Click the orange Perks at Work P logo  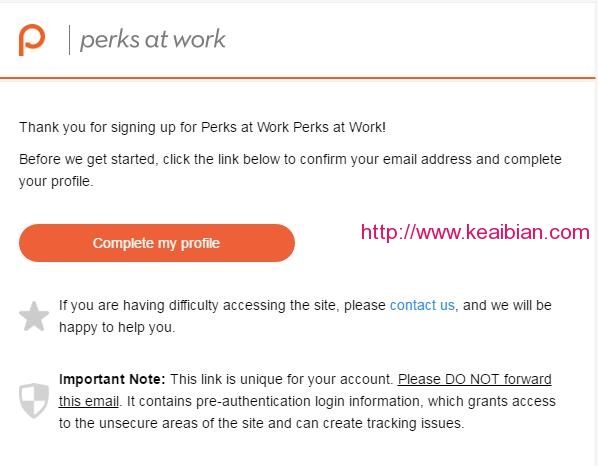(32, 40)
